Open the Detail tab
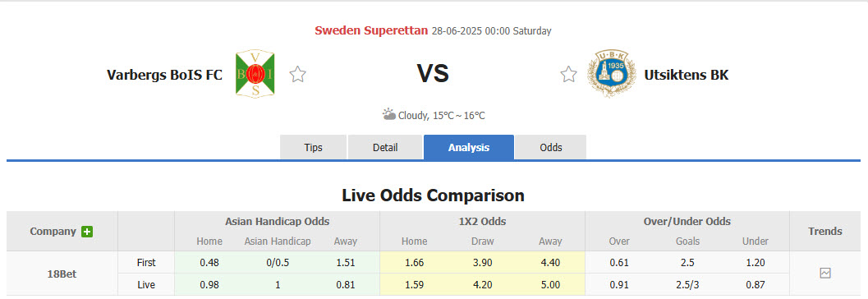868x299 pixels. point(385,147)
